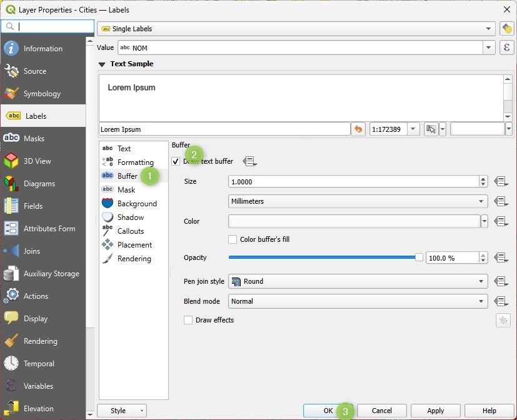The image size is (517, 420).
Task: Select Shadow in label settings list
Action: [131, 217]
